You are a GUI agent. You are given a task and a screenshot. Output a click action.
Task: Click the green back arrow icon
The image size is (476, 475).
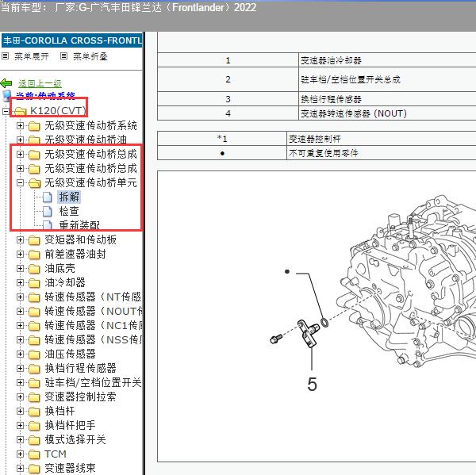[6, 82]
